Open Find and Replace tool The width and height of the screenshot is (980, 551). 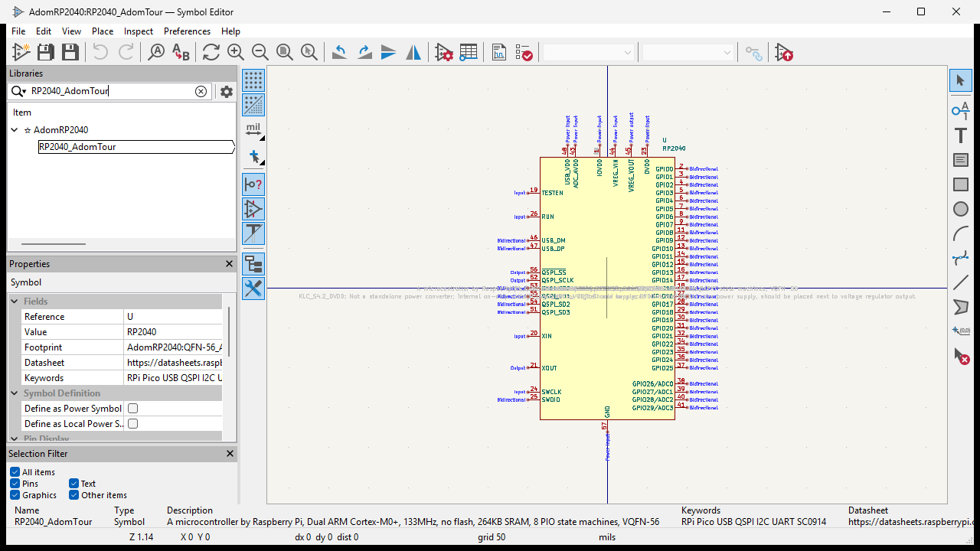(181, 52)
